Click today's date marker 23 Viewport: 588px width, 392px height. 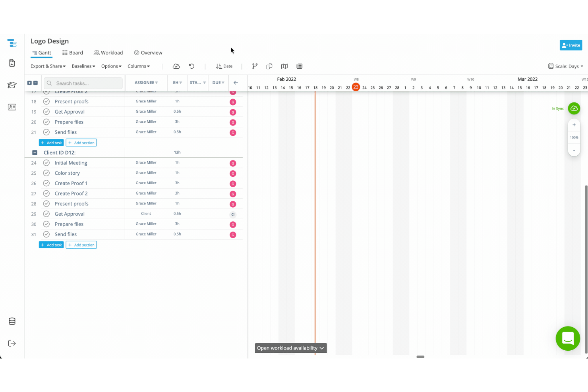[356, 87]
